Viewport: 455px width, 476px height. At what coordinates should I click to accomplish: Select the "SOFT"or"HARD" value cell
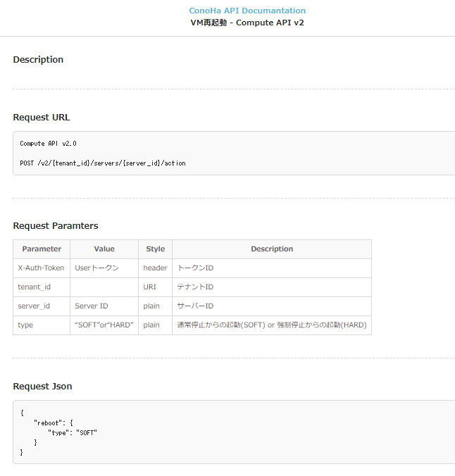coord(104,325)
